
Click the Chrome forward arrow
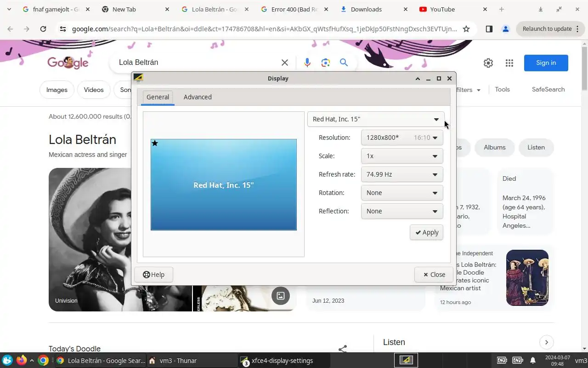pos(27,29)
